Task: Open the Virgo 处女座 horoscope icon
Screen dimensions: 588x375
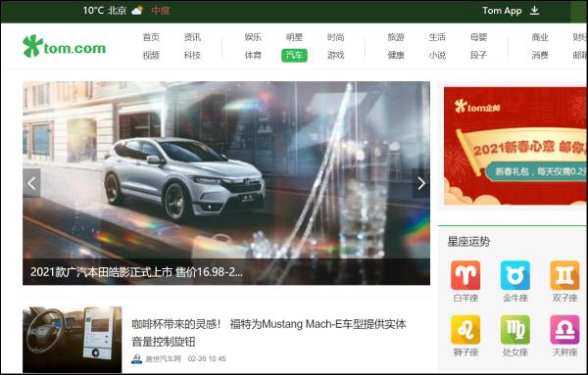Action: (515, 330)
